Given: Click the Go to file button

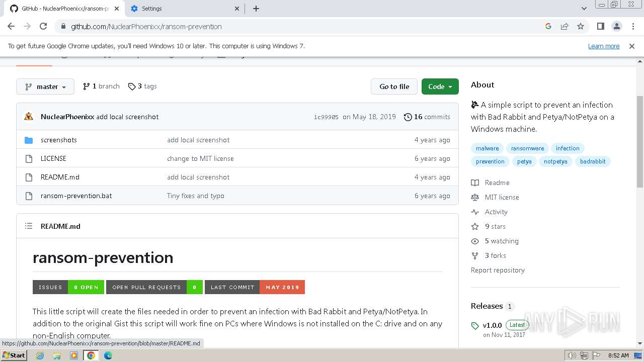Looking at the screenshot, I should 394,86.
